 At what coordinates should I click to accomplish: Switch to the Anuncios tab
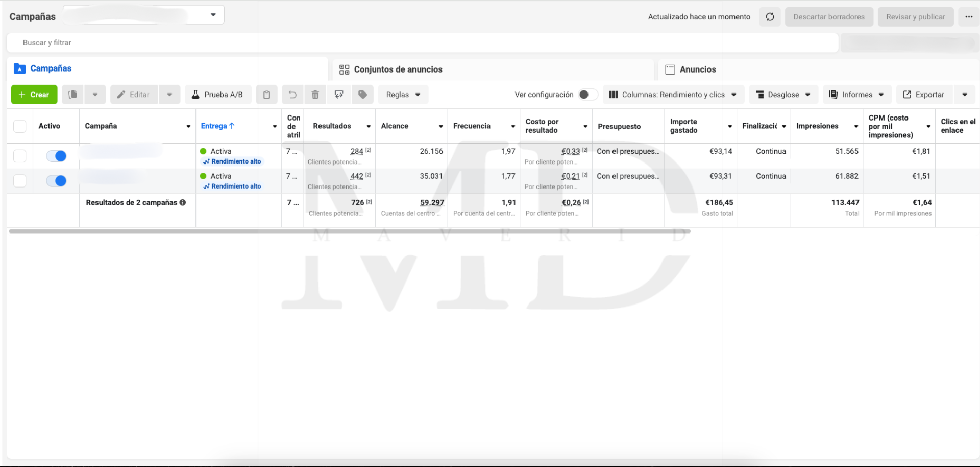pos(697,69)
